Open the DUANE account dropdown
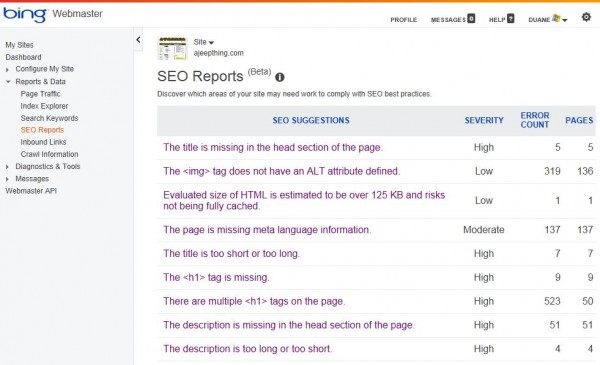The width and height of the screenshot is (600, 365). [x=548, y=19]
